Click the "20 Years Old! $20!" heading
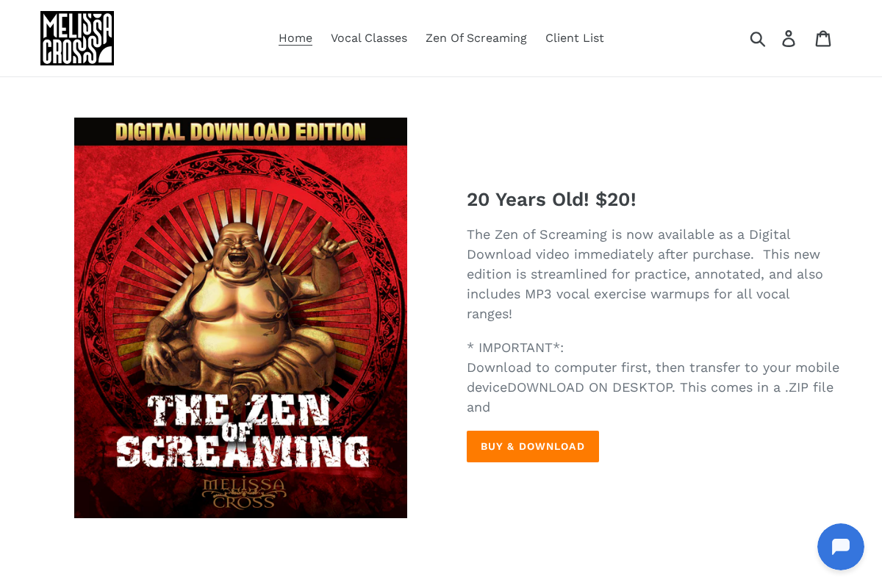This screenshot has width=882, height=588. 551,199
